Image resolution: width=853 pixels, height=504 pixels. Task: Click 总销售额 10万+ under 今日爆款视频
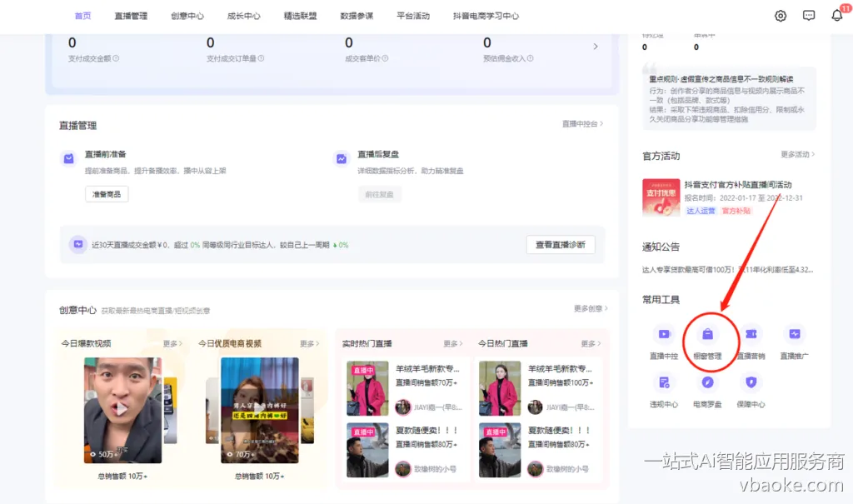coord(122,477)
